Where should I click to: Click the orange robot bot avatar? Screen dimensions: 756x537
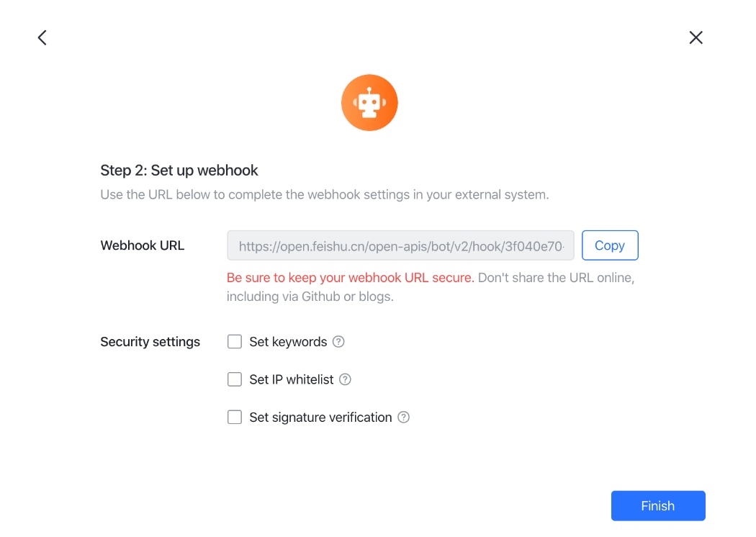click(369, 103)
